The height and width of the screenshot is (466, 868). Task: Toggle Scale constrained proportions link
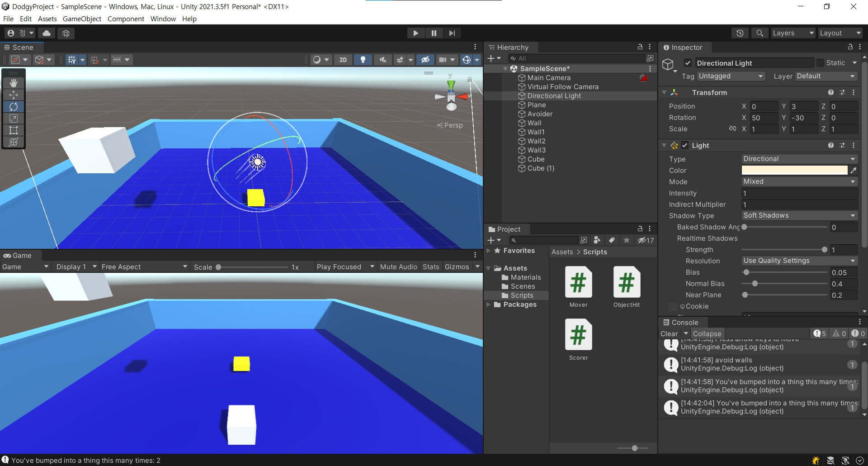(x=732, y=128)
